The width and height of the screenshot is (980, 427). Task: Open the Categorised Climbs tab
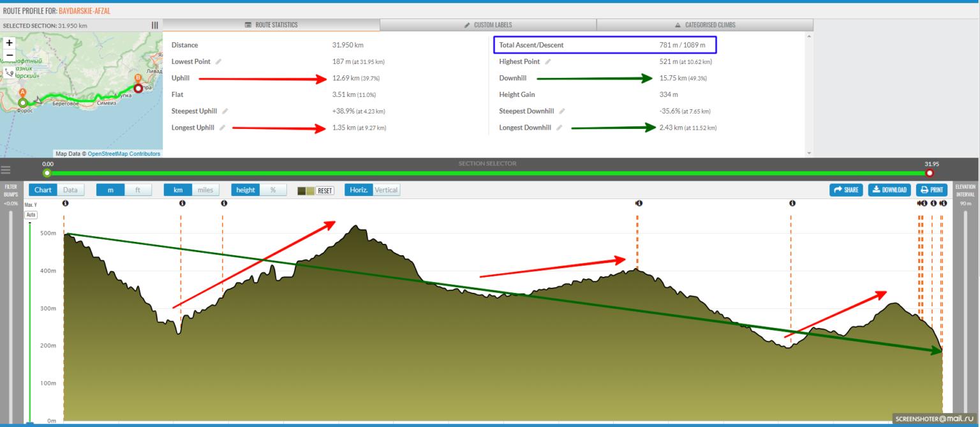pyautogui.click(x=704, y=25)
